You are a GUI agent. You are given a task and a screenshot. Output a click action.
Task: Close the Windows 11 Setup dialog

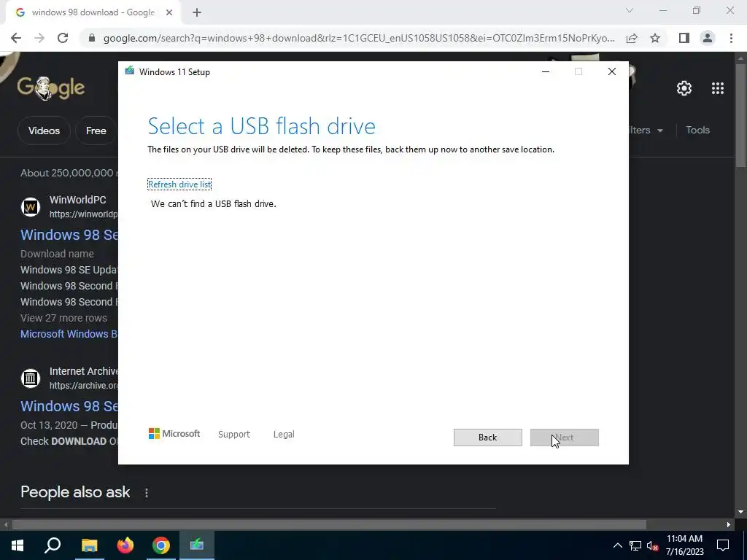click(x=612, y=72)
